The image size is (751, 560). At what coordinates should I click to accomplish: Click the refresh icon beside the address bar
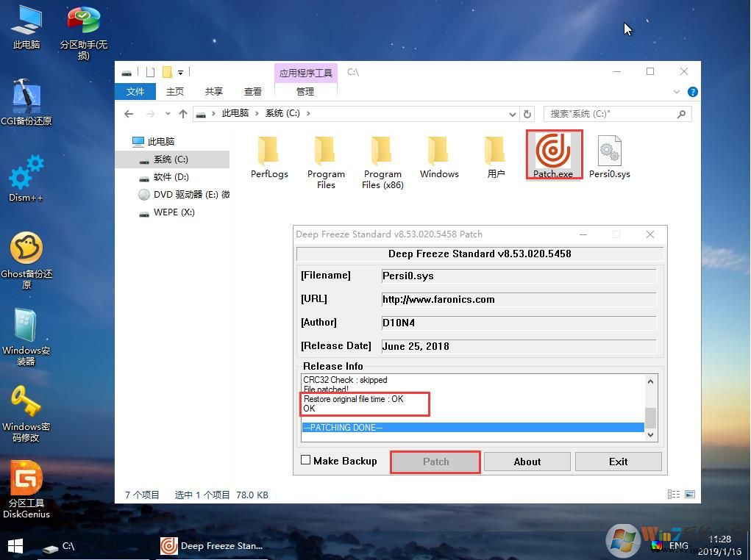(x=527, y=114)
